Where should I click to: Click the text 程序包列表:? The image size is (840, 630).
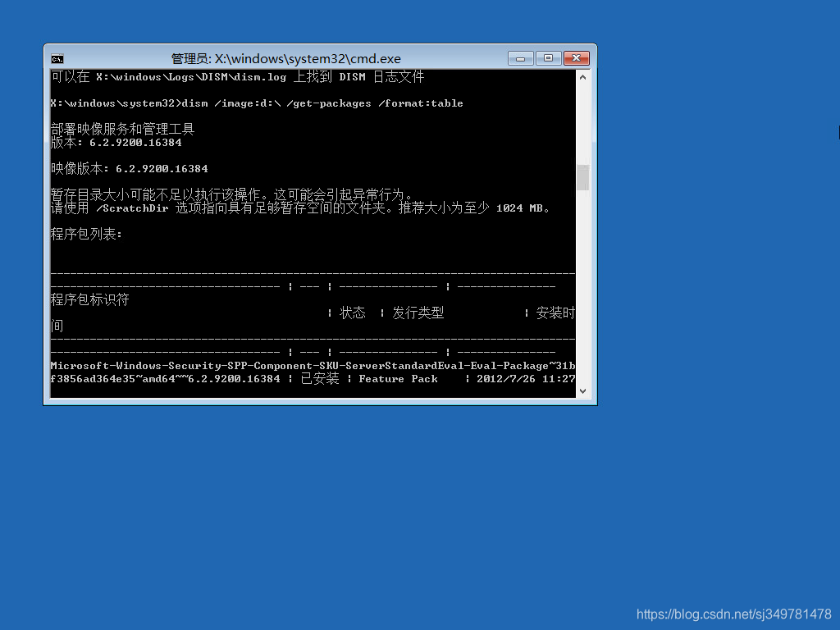coord(86,234)
